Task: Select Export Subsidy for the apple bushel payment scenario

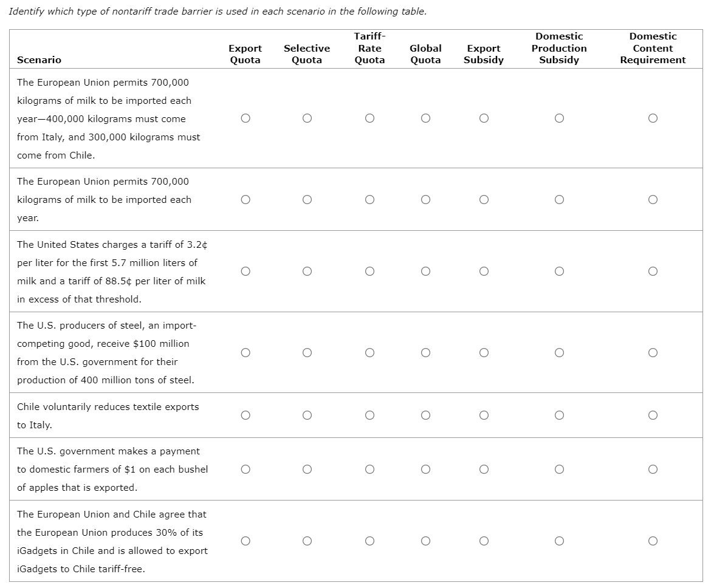Action: (x=484, y=469)
